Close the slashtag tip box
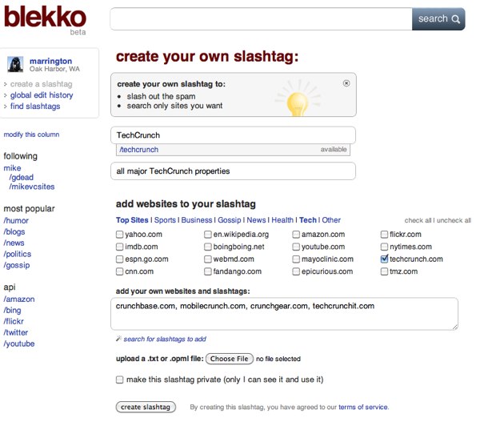504x422 pixels. (346, 82)
